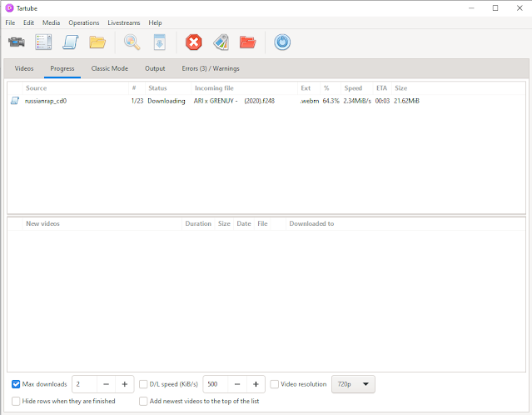Click the % column header
The height and width of the screenshot is (415, 532).
pos(331,88)
